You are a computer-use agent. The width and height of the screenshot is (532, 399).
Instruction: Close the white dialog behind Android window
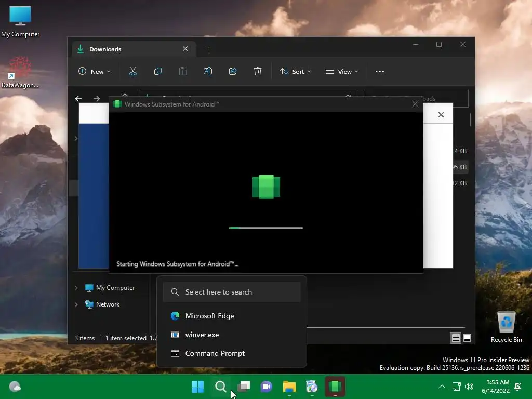(441, 115)
